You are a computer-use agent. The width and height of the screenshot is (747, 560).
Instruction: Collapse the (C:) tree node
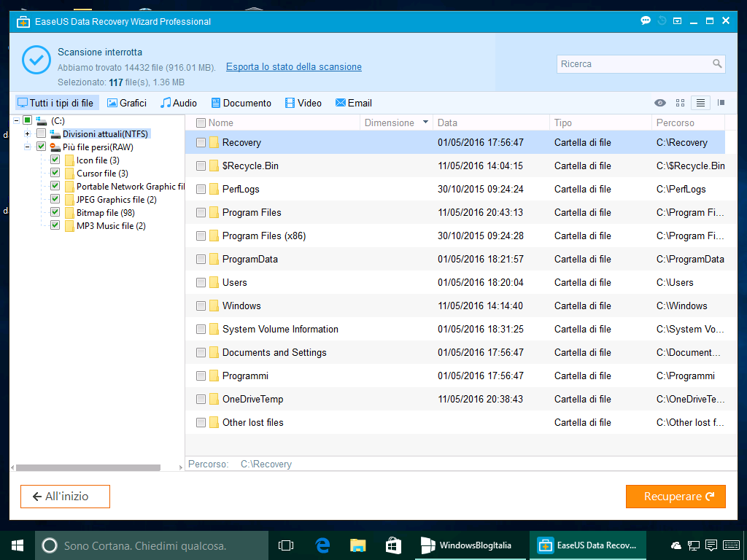point(17,121)
